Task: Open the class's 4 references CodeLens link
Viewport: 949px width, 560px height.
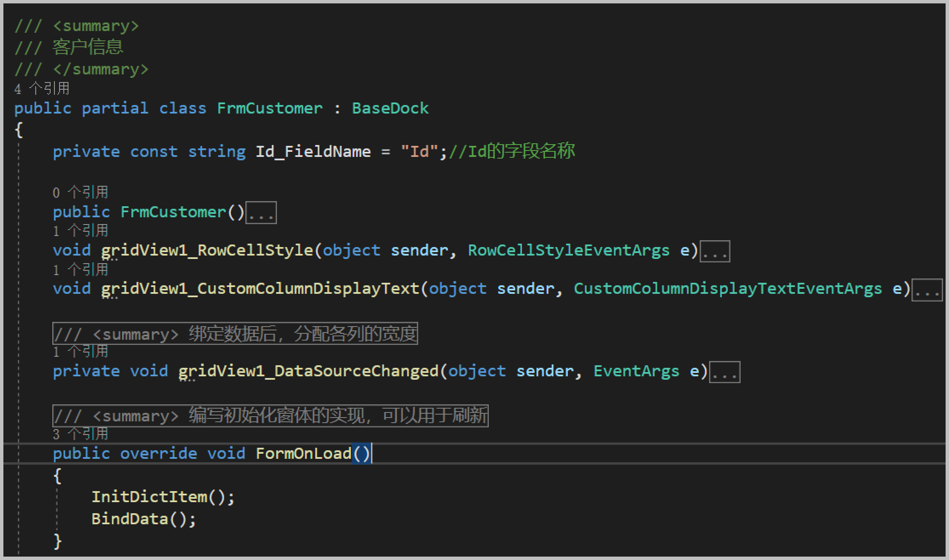Action: coord(42,89)
